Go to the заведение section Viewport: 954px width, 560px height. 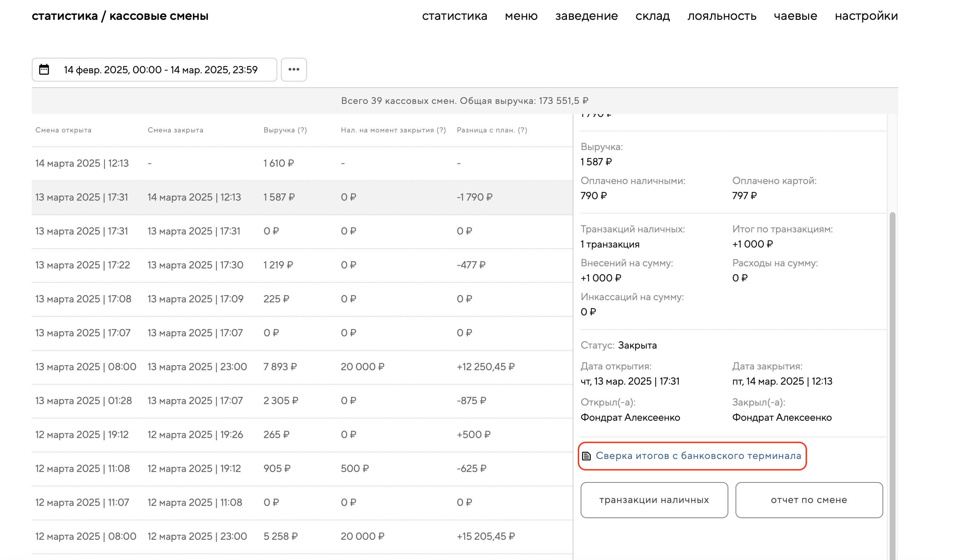click(586, 16)
